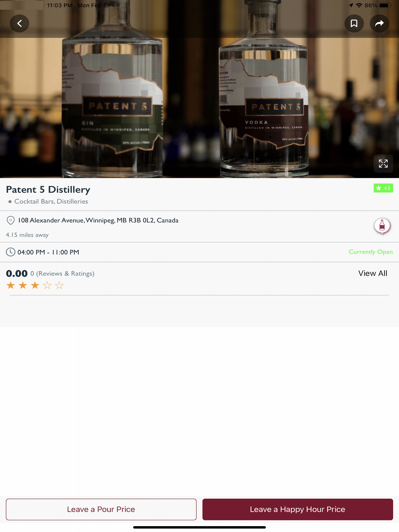
Task: Tap first star rating toggle
Action: (x=11, y=285)
